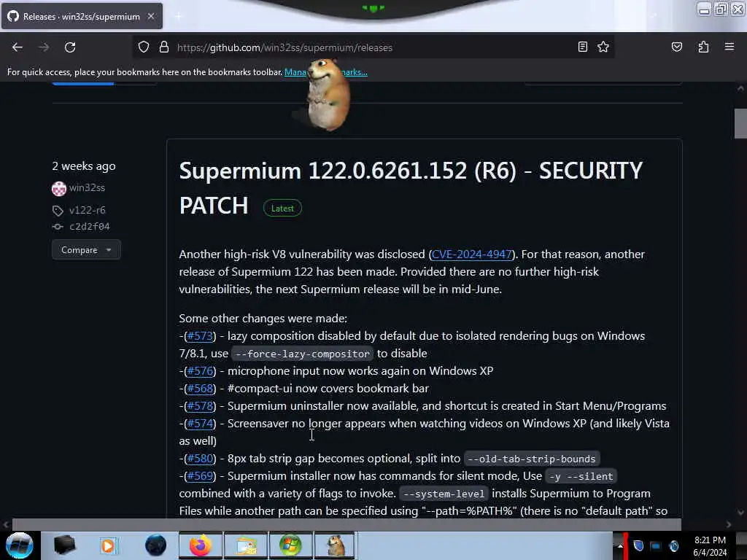Open a new browser tab
This screenshot has width=747, height=560.
(178, 17)
